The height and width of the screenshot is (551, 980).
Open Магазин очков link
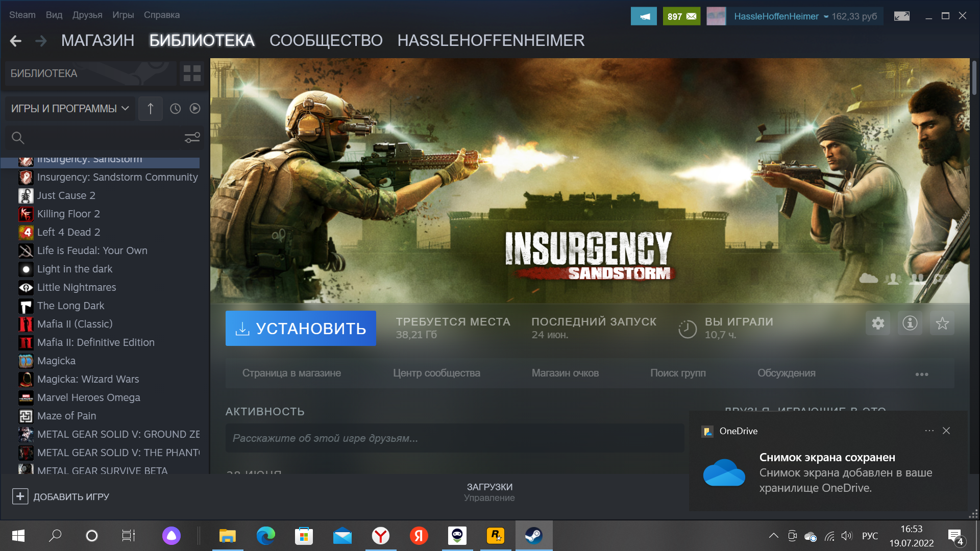coord(565,373)
